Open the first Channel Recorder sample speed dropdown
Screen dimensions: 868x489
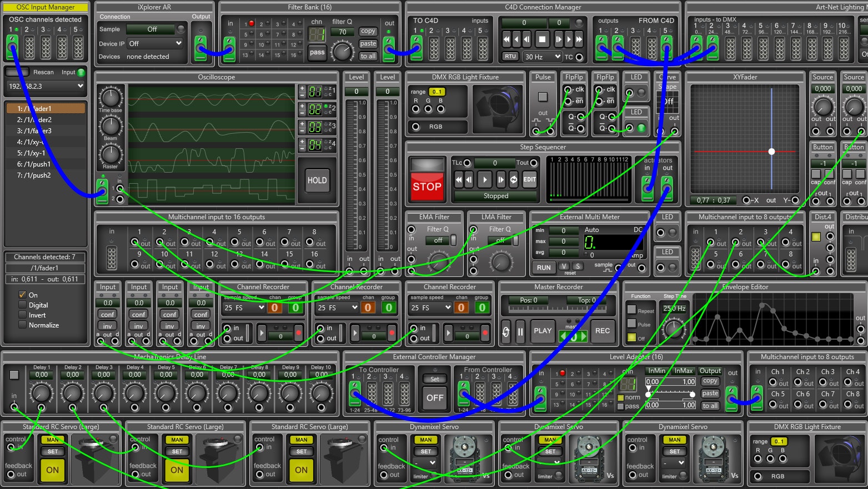[244, 307]
